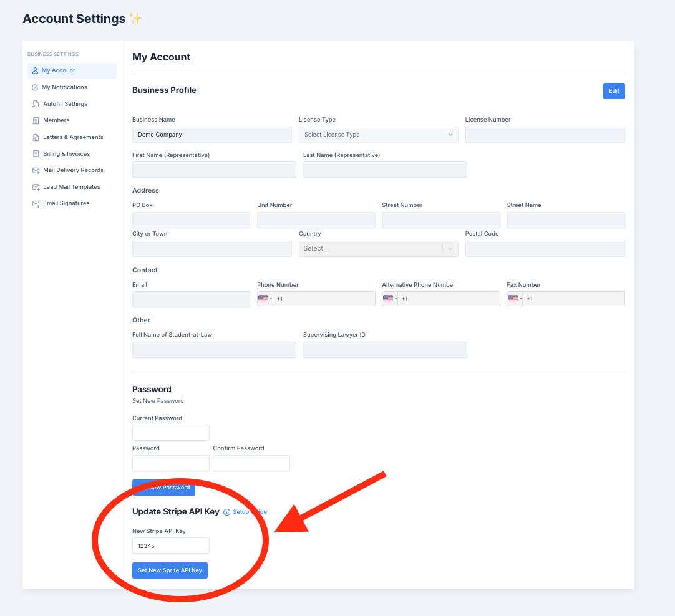Viewport: 675px width, 616px height.
Task: Open Phone Number country flag selector
Action: coord(265,299)
